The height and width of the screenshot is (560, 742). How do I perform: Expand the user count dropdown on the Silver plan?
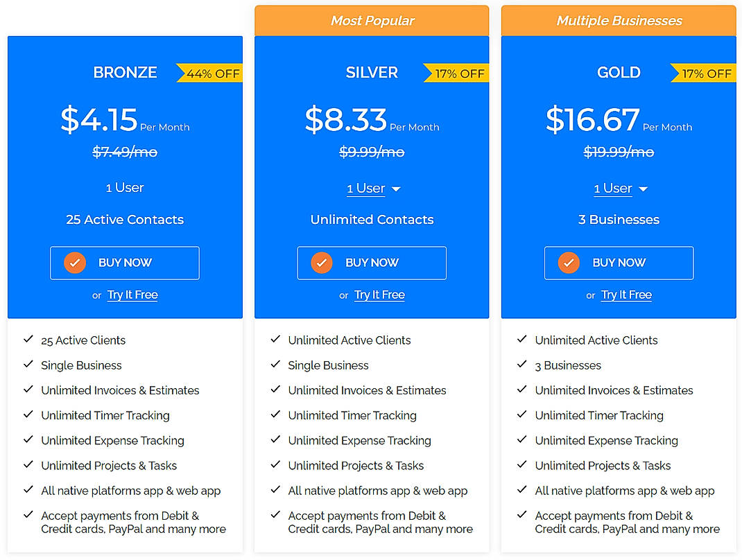click(x=395, y=188)
